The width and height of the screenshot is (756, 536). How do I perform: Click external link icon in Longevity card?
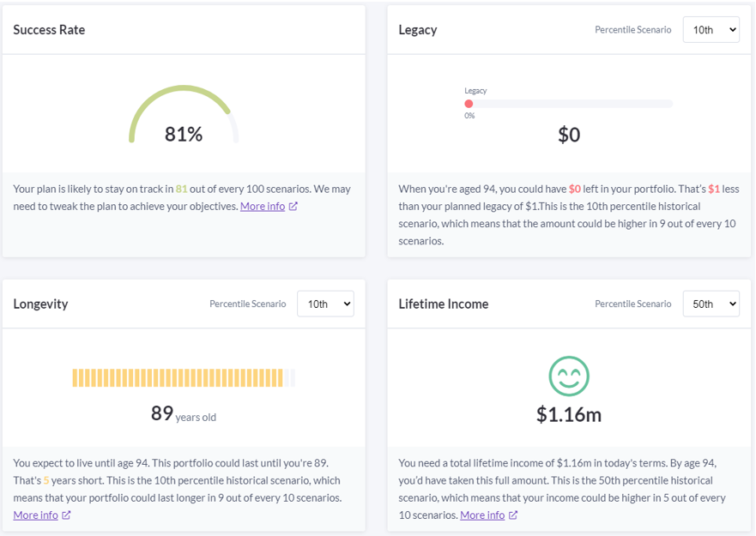(x=67, y=515)
